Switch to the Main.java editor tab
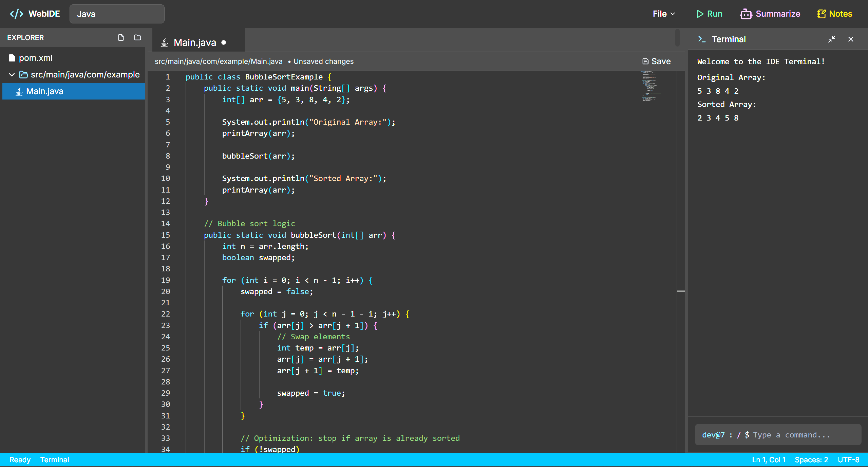Image resolution: width=868 pixels, height=467 pixels. [194, 42]
